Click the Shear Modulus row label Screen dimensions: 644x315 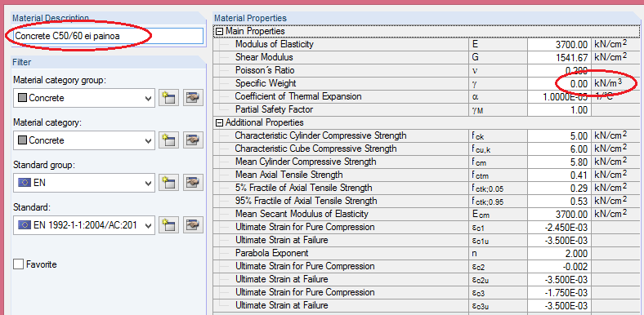pyautogui.click(x=264, y=57)
